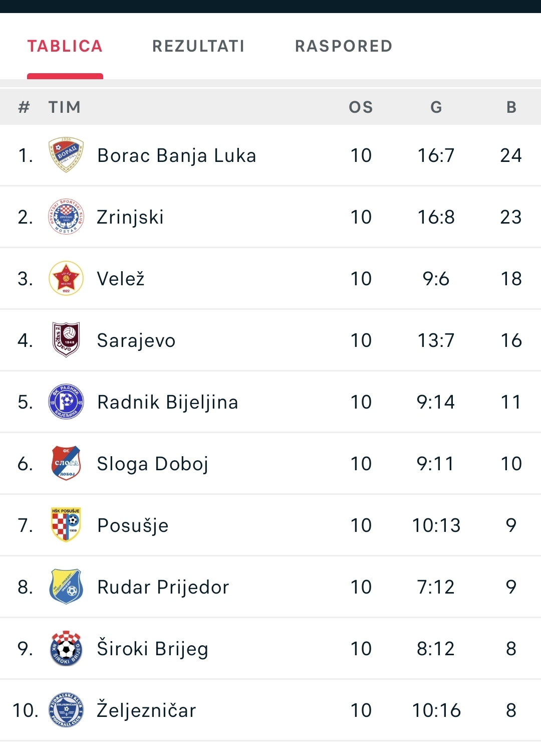
Task: Open the Zrinjski team name link
Action: [x=130, y=217]
